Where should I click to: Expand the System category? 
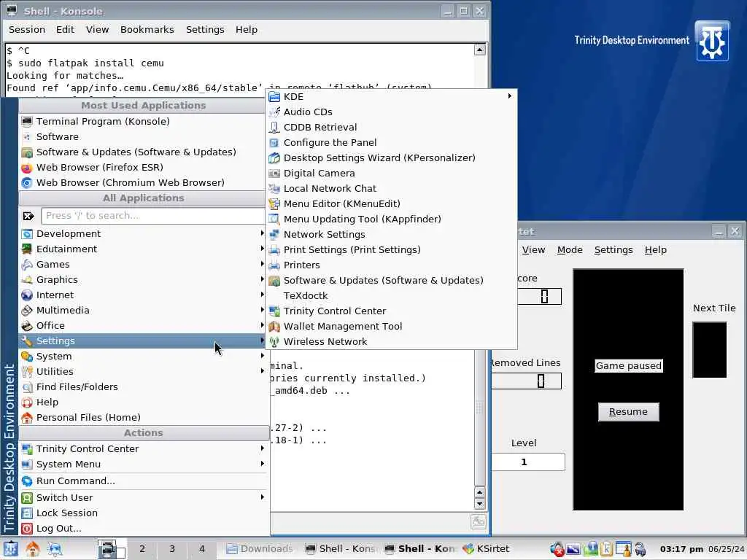pyautogui.click(x=143, y=356)
